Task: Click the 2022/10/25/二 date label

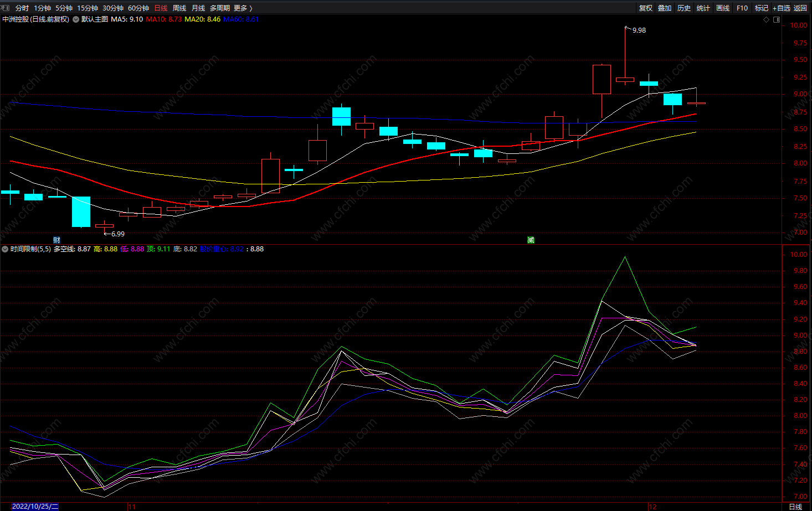Action: [35, 507]
